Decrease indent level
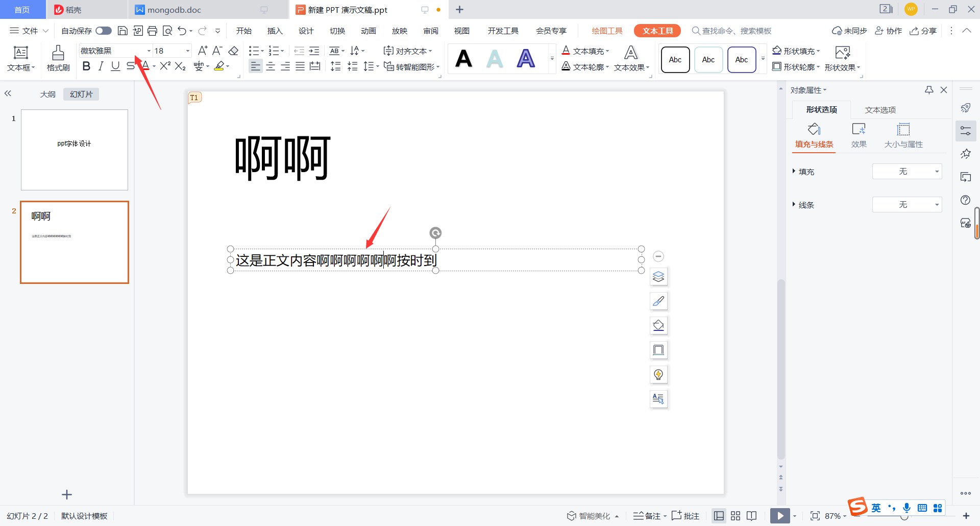The height and width of the screenshot is (526, 980). 299,51
